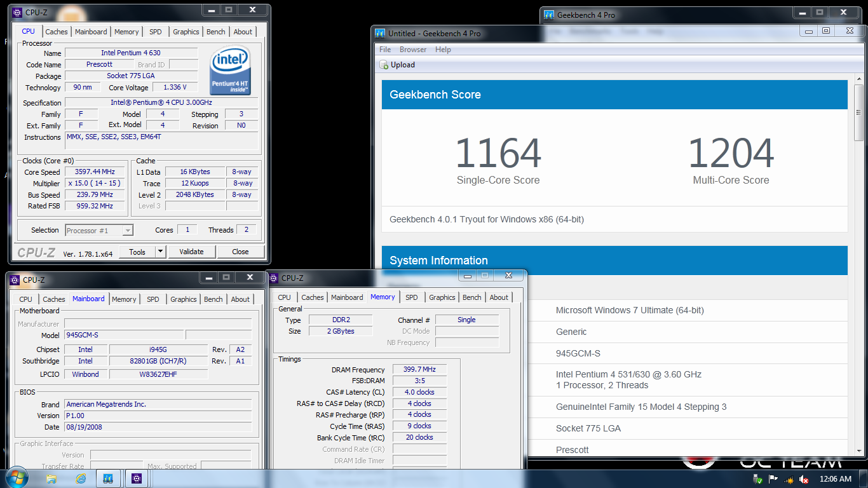Click 'Intel Pentium 4 531/630 @ 3.60 GHz' row

click(x=614, y=379)
